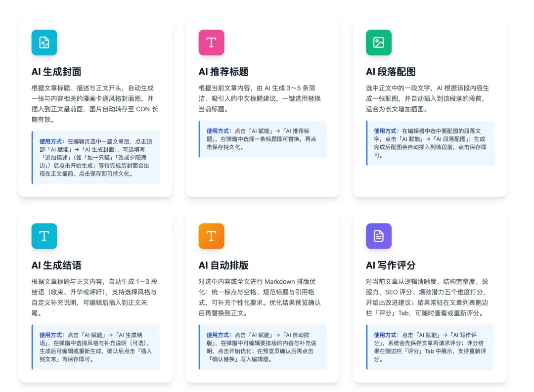Select the AI 段落配图 heading
The width and height of the screenshot is (534, 392).
point(391,72)
